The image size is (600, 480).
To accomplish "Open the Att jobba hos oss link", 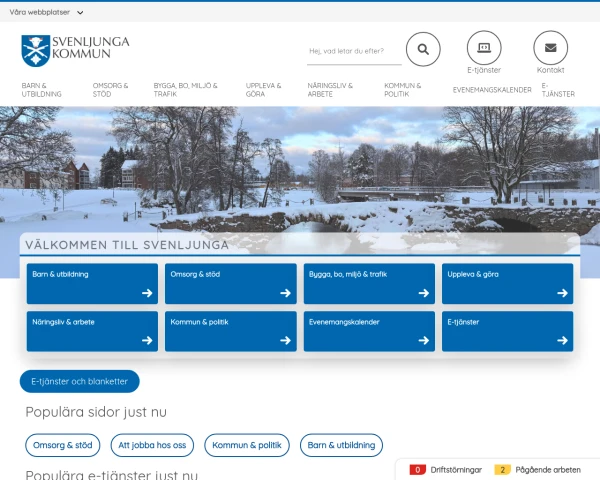I will [x=152, y=445].
